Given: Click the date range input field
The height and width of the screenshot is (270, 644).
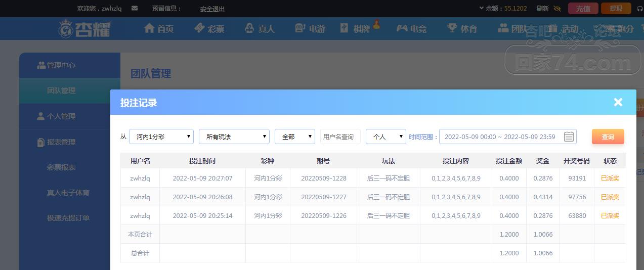Looking at the screenshot, I should pyautogui.click(x=507, y=137).
